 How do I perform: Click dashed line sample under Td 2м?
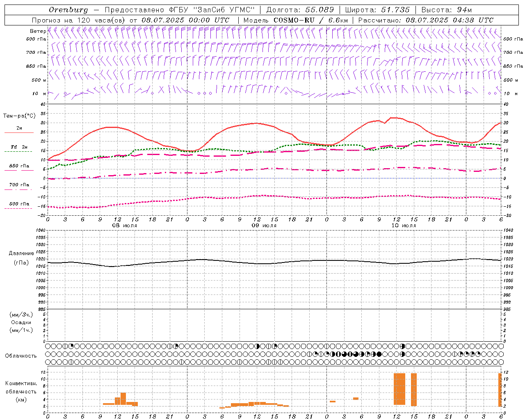click(18, 152)
